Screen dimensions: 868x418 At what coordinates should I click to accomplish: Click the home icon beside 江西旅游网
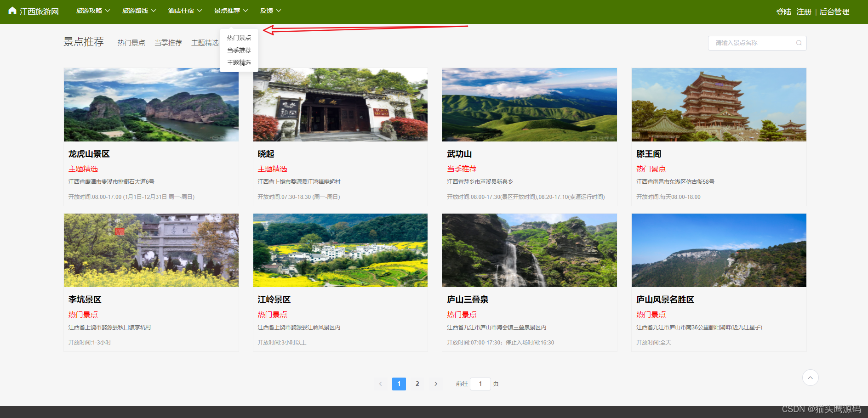pos(12,11)
